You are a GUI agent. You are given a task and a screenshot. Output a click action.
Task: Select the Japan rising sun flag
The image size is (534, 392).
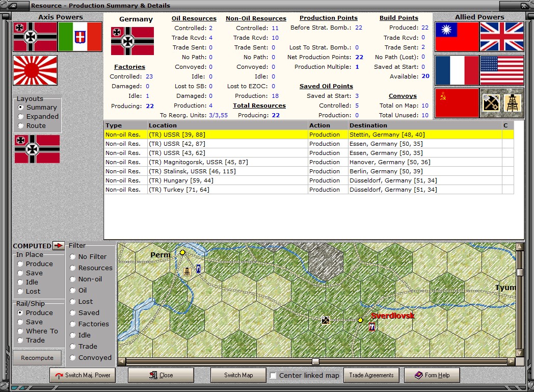(36, 70)
